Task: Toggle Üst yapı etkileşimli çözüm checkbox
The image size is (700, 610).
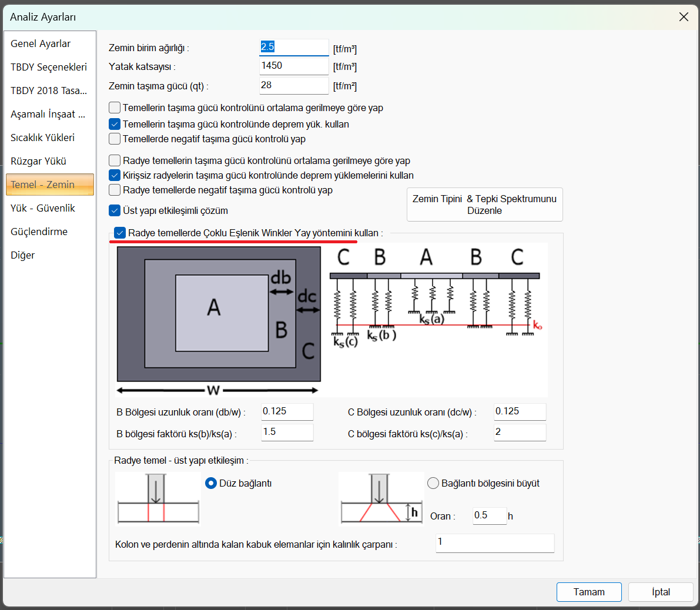Action: click(x=115, y=210)
